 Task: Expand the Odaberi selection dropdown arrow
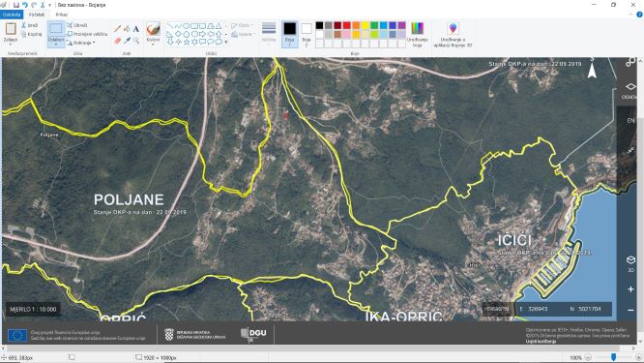[56, 44]
